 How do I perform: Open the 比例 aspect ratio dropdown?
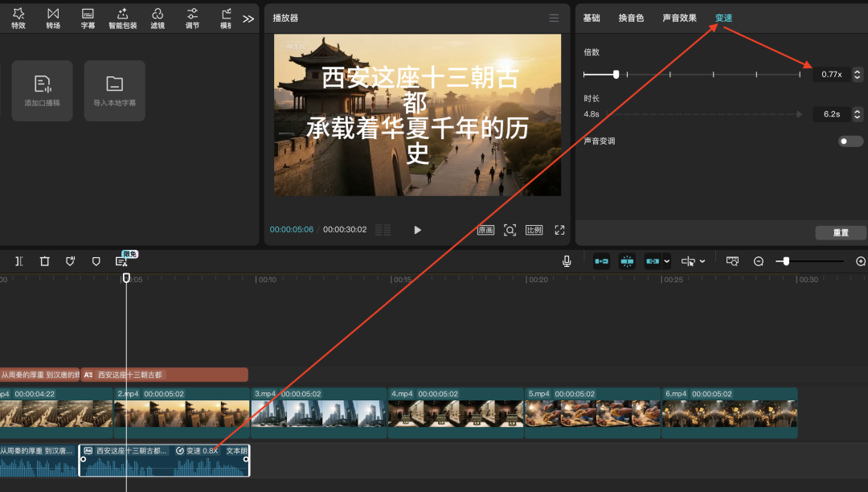coord(534,229)
